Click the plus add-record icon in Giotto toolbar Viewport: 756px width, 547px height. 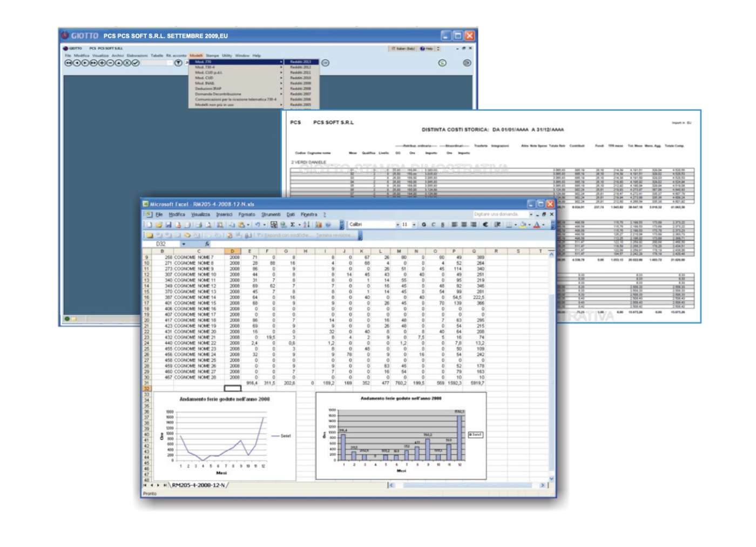pos(102,63)
